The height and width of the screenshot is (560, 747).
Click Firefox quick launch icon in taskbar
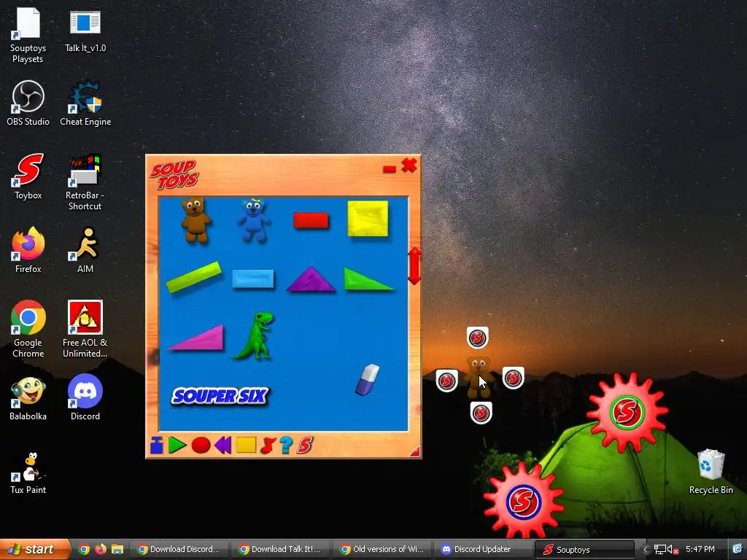101,549
